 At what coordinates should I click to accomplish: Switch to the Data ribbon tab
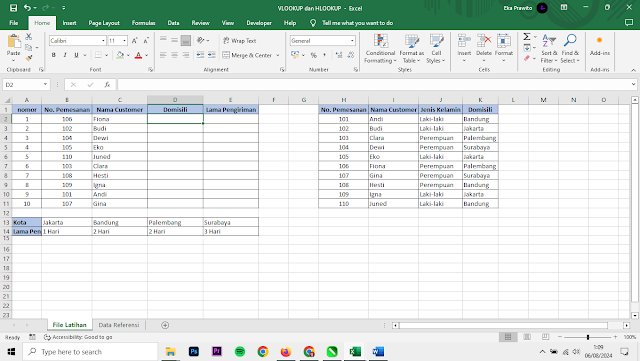coord(173,23)
